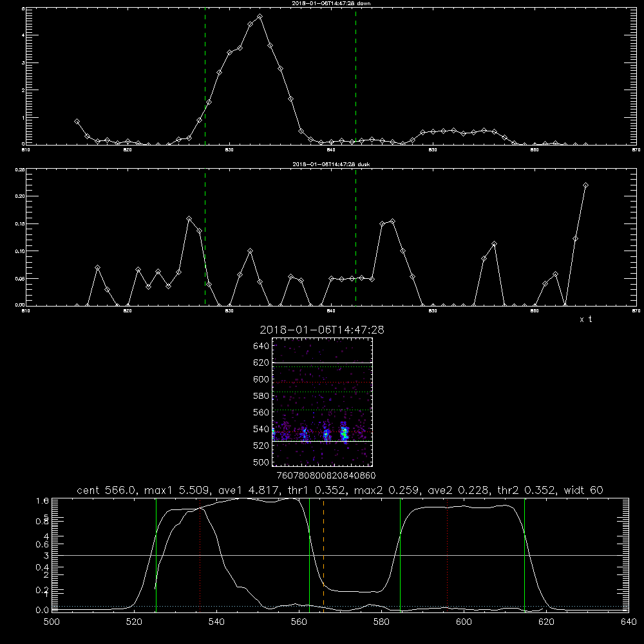Click the "2018-01-06T14:47:28 dawn" plot title
Image resolution: width=644 pixels, height=644 pixels.
click(331, 3)
